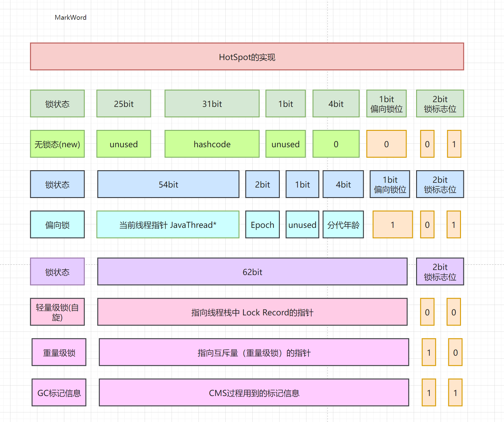This screenshot has height=422, width=504.
Task: Click the green 1bit box beside 31bit
Action: click(285, 103)
